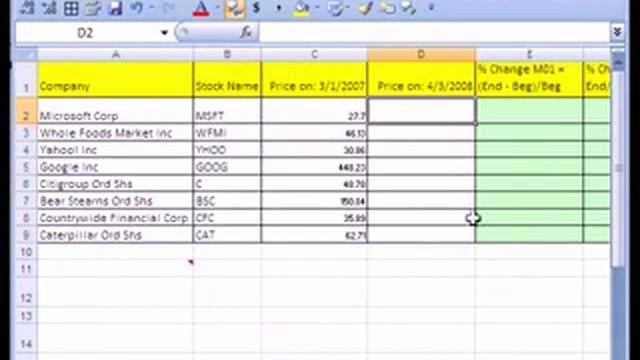Select column C header

(x=314, y=54)
